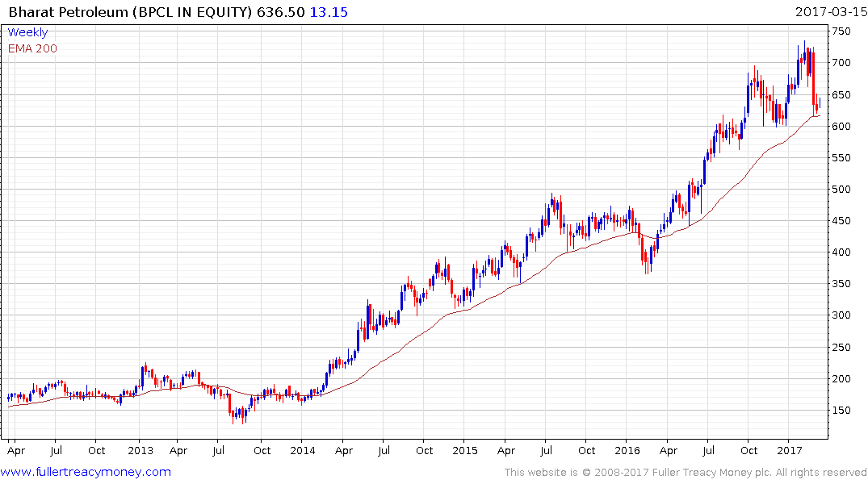Click the 650 price axis label
The image size is (868, 484).
[841, 94]
